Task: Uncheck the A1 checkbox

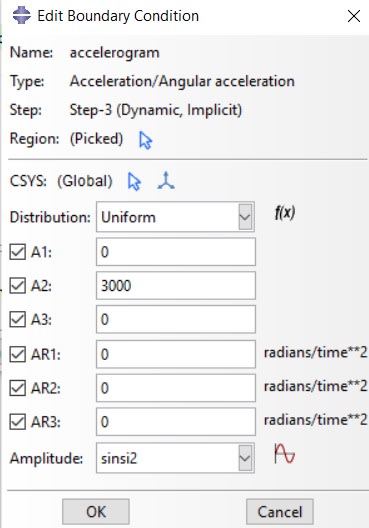Action: tap(18, 252)
